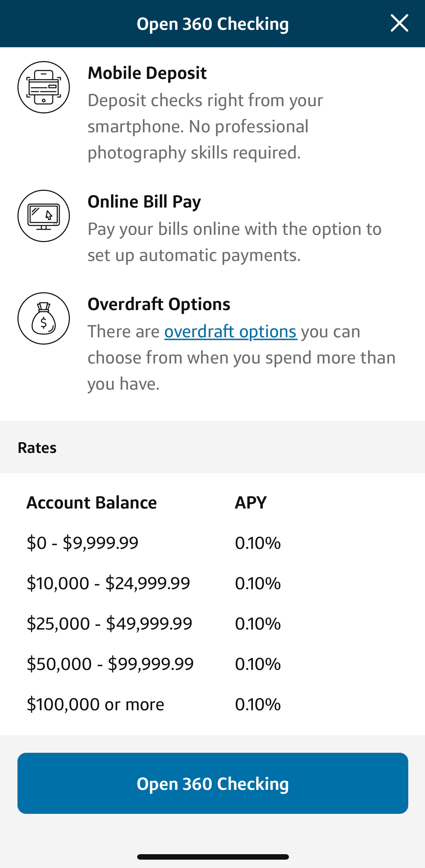Tap the APY column header
The height and width of the screenshot is (868, 425).
pos(251,503)
